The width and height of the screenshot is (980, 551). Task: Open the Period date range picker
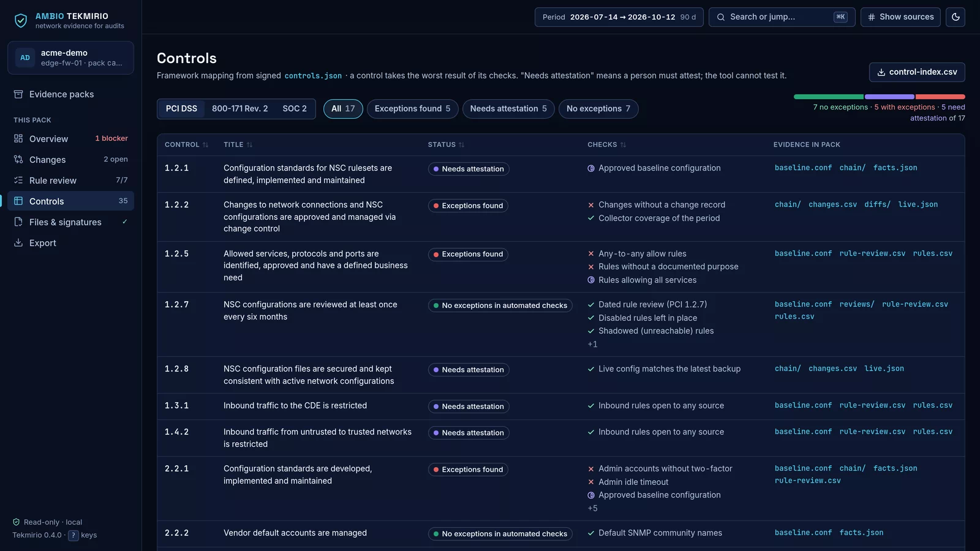point(619,17)
